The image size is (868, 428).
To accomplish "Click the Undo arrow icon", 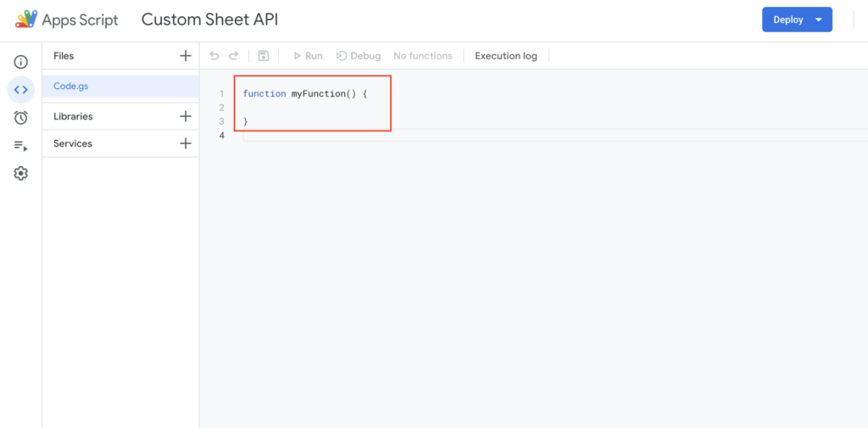I will [214, 56].
